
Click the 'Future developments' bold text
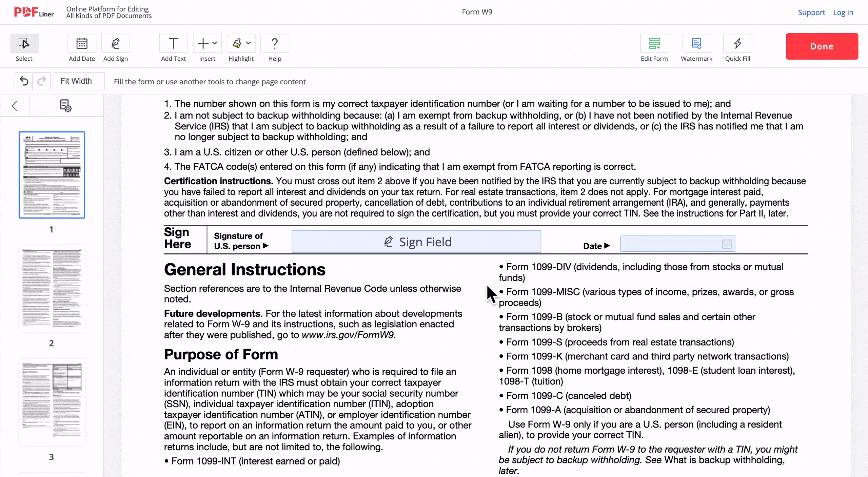pyautogui.click(x=212, y=313)
